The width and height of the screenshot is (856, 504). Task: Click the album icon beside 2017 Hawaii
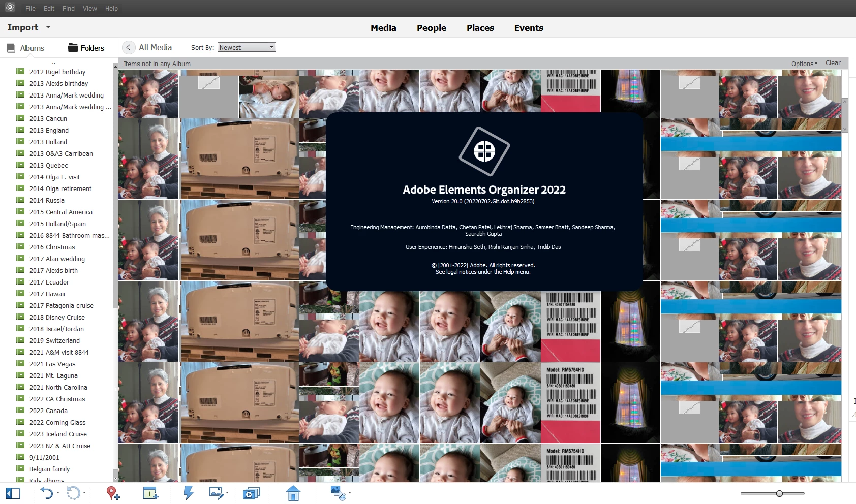click(x=20, y=293)
